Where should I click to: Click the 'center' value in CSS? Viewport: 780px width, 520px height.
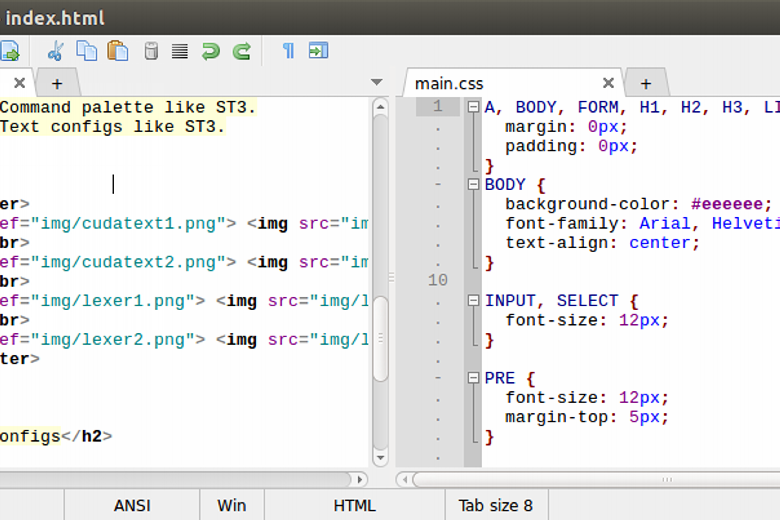[x=660, y=243]
